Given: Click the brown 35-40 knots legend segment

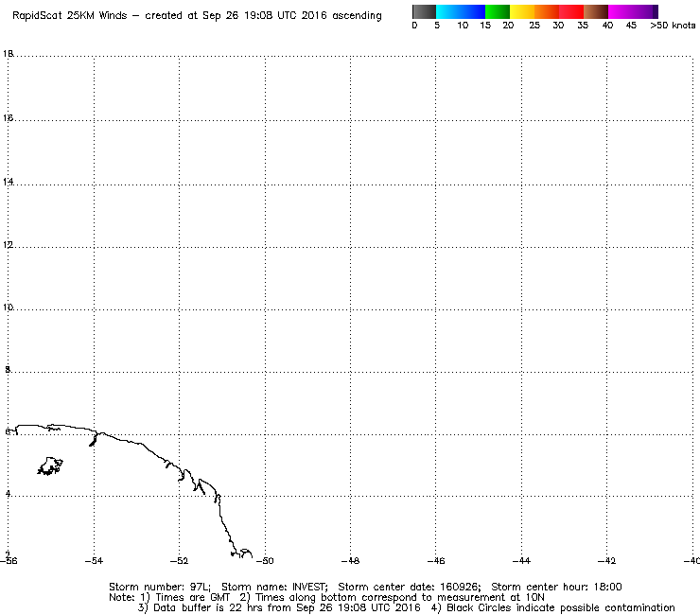Looking at the screenshot, I should 596,11.
